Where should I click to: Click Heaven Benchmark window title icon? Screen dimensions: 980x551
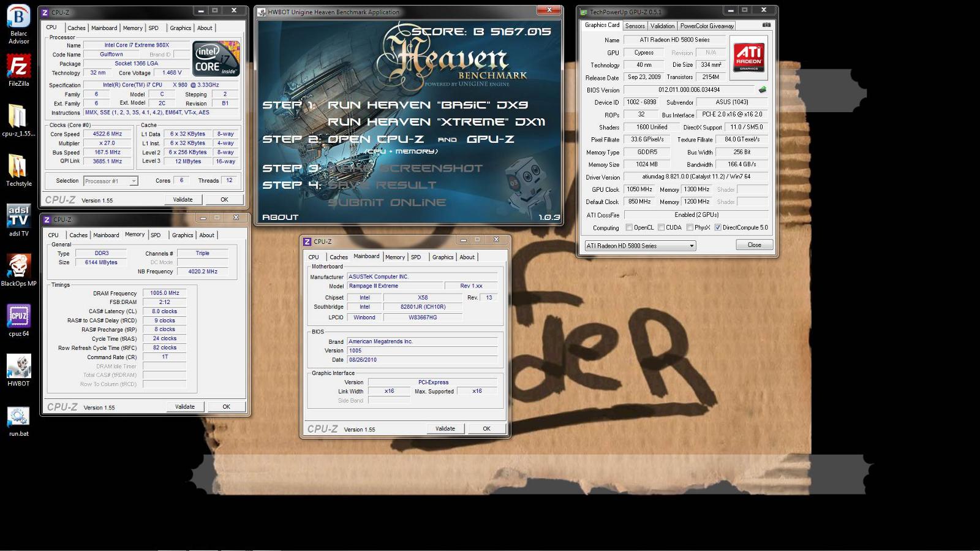[262, 12]
